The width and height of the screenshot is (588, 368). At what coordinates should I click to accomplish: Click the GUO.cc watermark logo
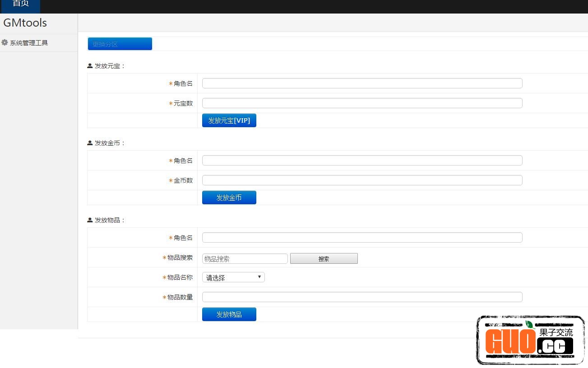tap(530, 340)
